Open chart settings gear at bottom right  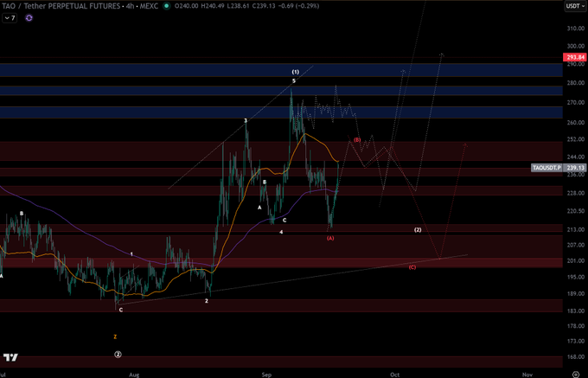point(576,375)
